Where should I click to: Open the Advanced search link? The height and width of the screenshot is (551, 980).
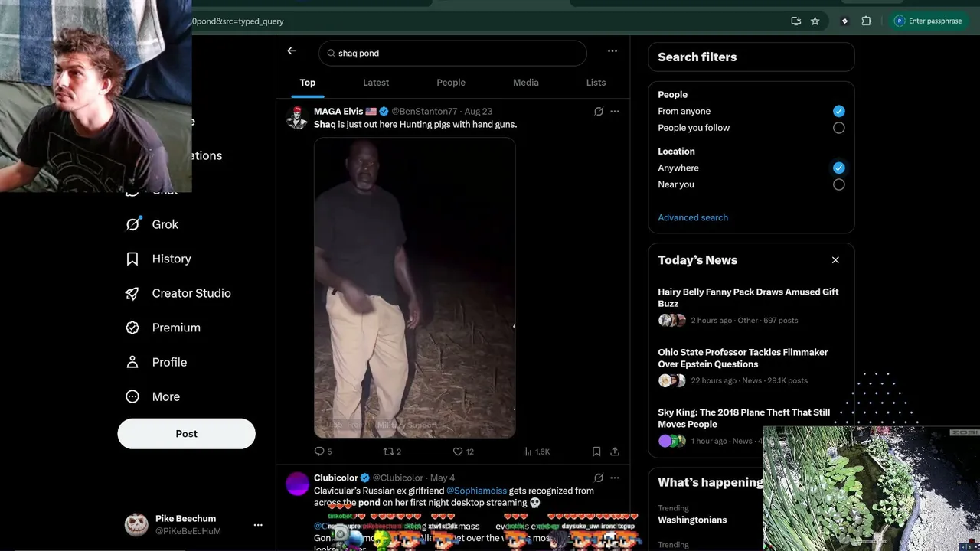(x=693, y=217)
